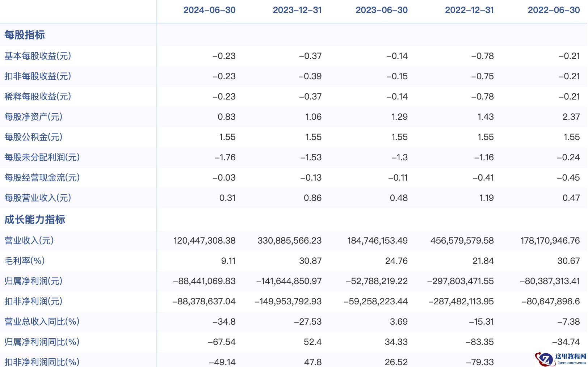Click the 每股指标 section heading
The width and height of the screenshot is (588, 367).
pyautogui.click(x=25, y=35)
